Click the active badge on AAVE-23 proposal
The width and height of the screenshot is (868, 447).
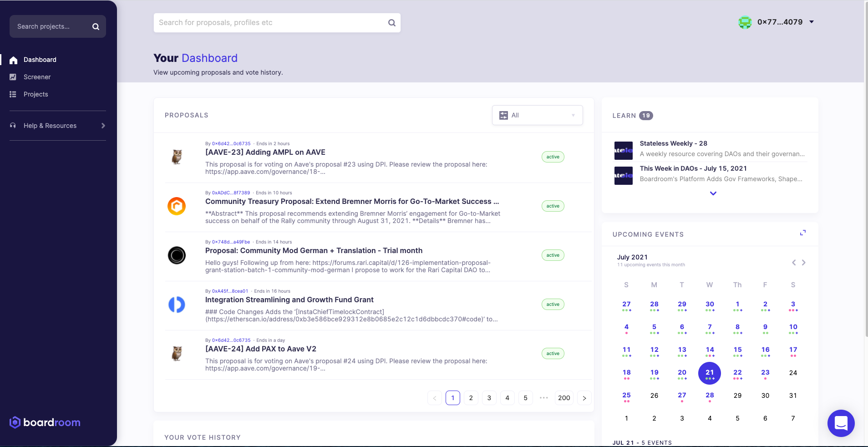coord(553,157)
